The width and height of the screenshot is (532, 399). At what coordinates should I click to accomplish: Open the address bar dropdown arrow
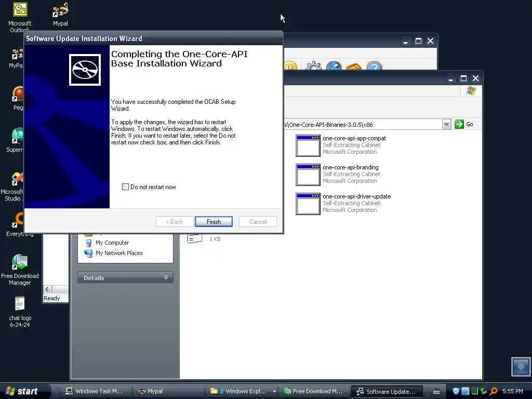tap(446, 124)
